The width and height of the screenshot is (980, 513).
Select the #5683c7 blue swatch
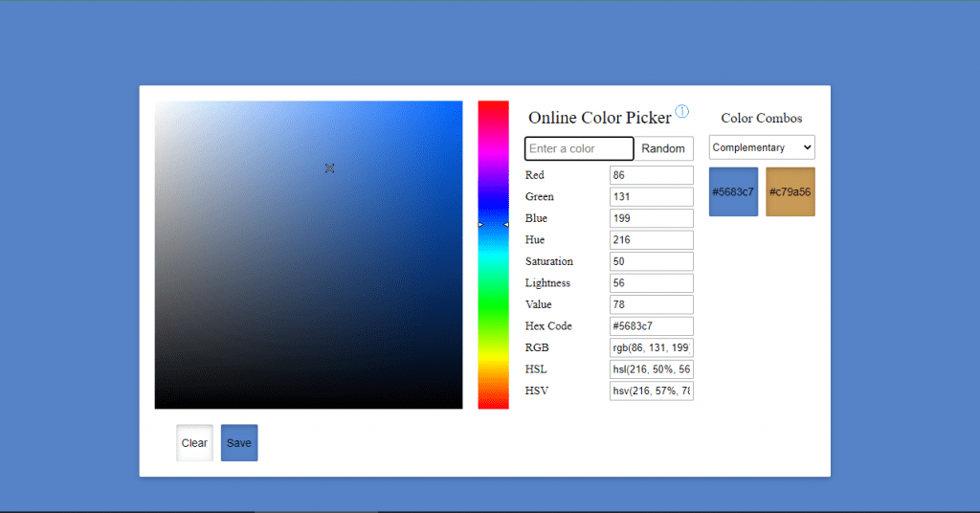(x=733, y=191)
